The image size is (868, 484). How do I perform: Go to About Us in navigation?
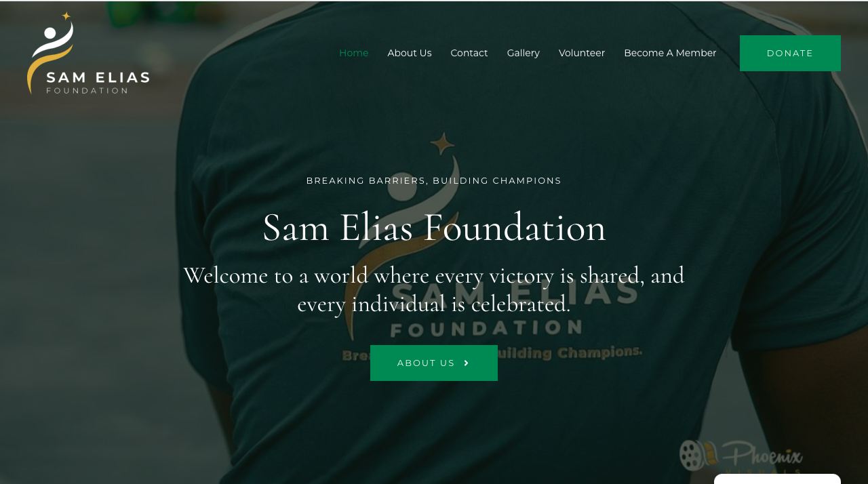410,53
